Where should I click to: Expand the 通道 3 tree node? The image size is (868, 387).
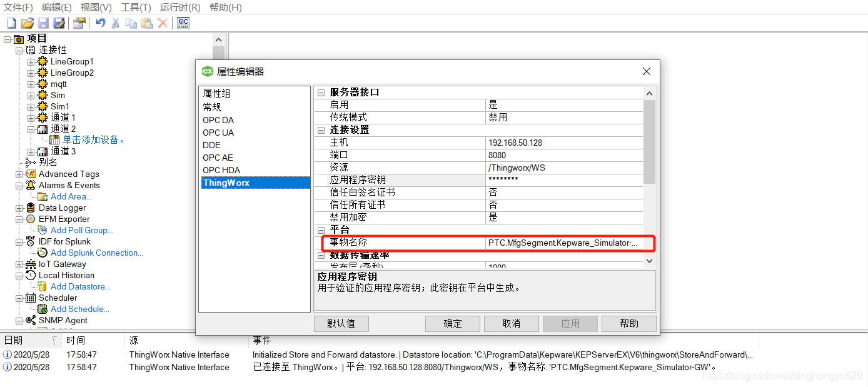[31, 151]
